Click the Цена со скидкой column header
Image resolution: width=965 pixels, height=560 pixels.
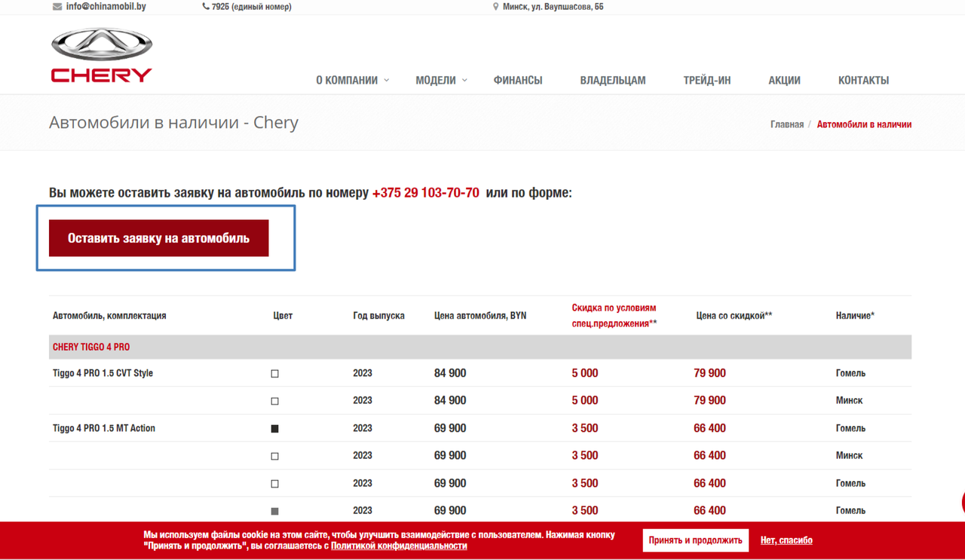point(734,316)
